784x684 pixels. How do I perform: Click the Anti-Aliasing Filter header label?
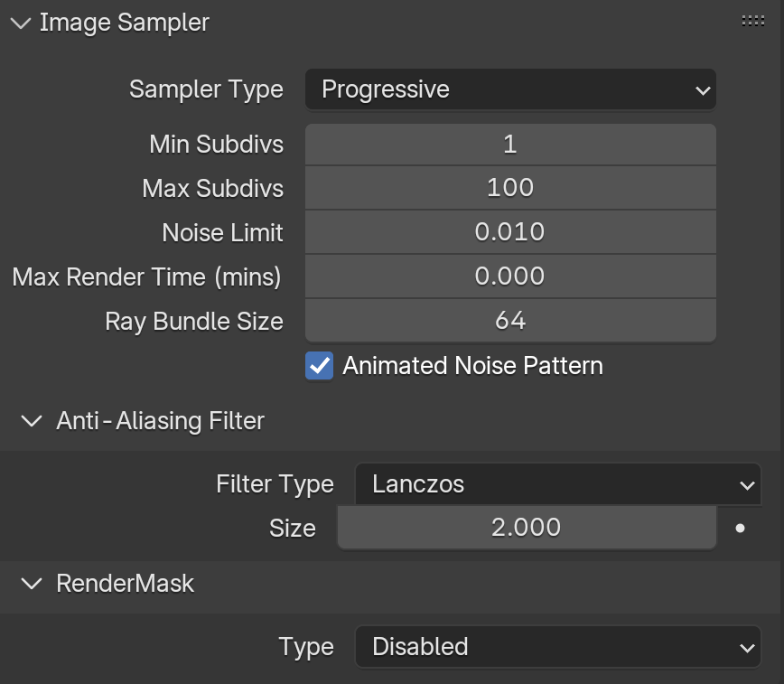point(160,421)
